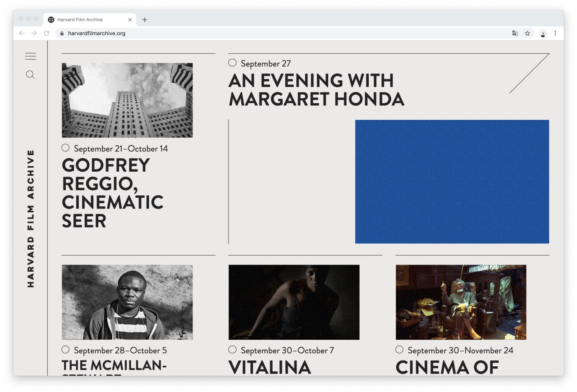This screenshot has width=577, height=392.
Task: Click the translate page icon
Action: [x=515, y=33]
